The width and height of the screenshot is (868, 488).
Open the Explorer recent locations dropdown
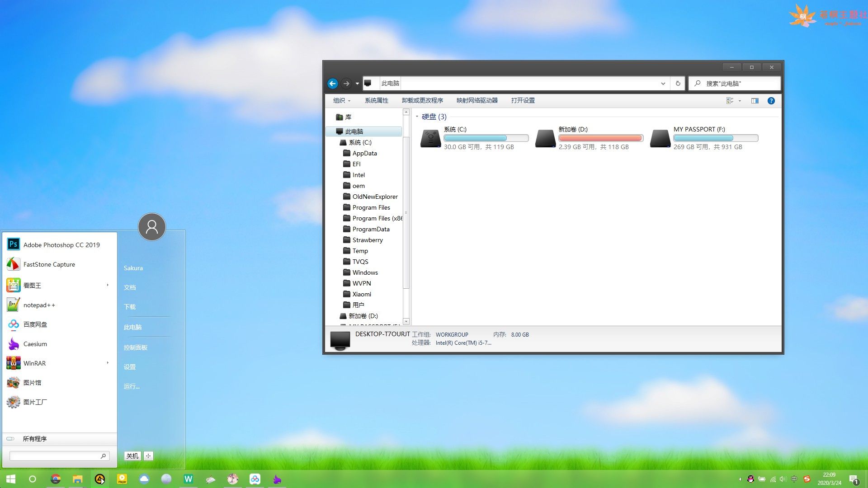(357, 84)
